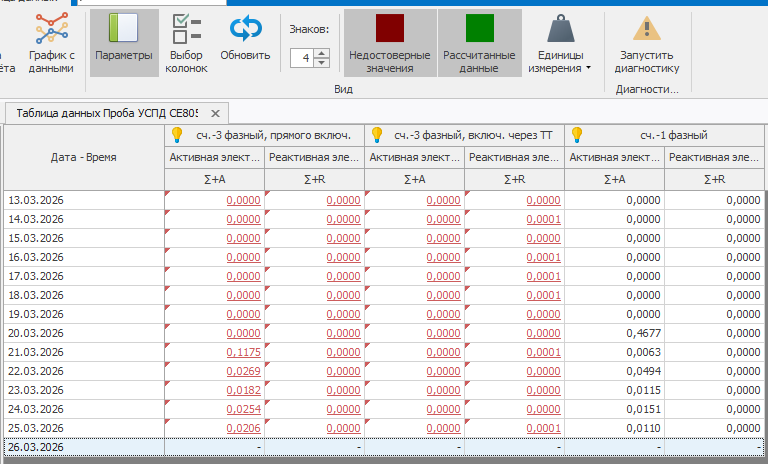Toggle the 'Параметры' panel button
The height and width of the screenshot is (464, 768).
coord(124,42)
